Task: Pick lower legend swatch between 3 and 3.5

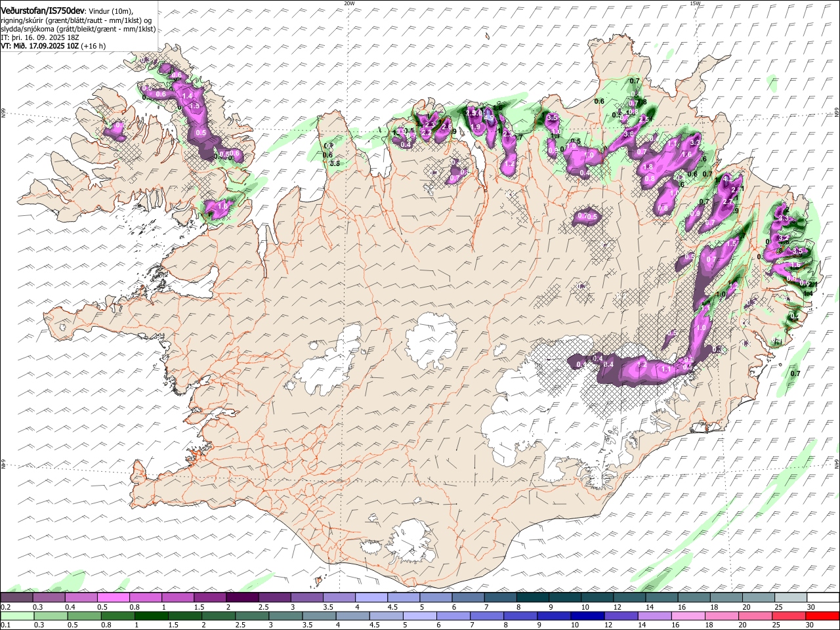Action: [285, 616]
